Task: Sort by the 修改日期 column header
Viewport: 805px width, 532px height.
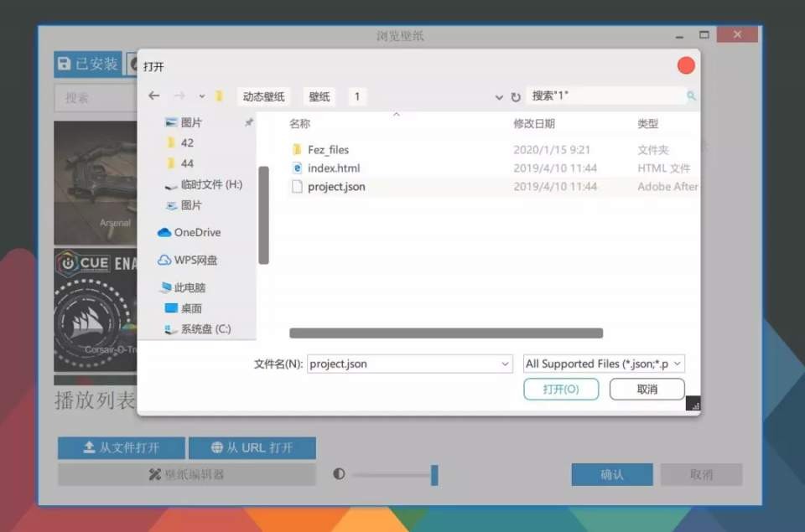Action: point(533,124)
